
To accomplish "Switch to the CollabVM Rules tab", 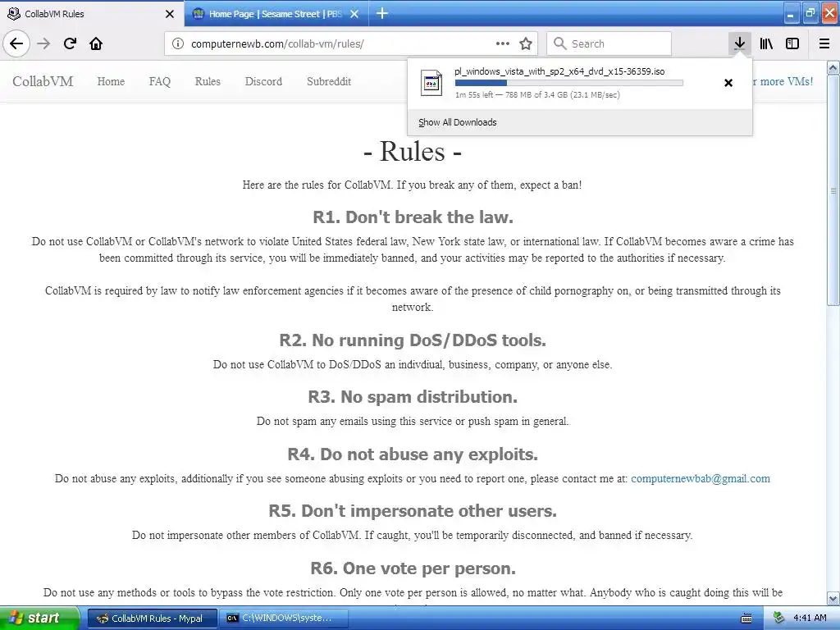I will click(x=92, y=13).
